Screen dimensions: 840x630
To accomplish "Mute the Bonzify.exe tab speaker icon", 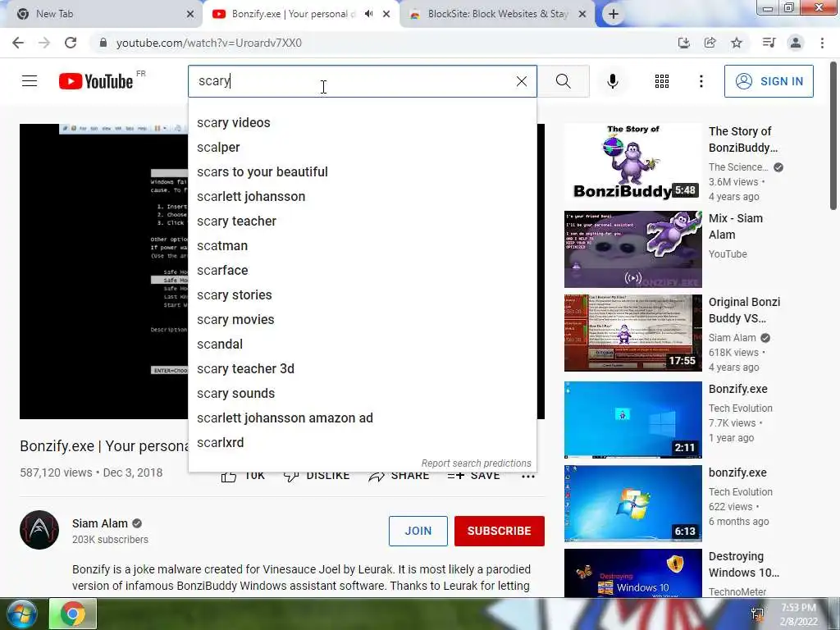I will click(368, 14).
